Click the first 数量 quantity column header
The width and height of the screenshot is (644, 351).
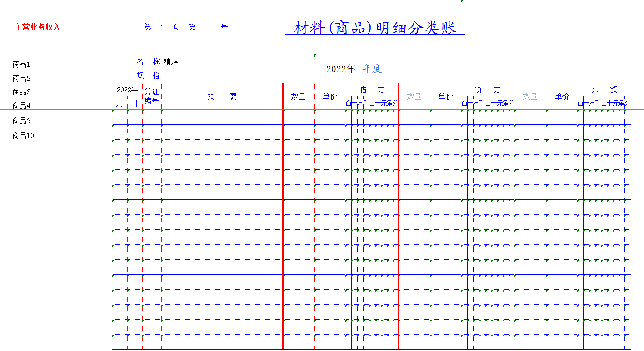299,96
